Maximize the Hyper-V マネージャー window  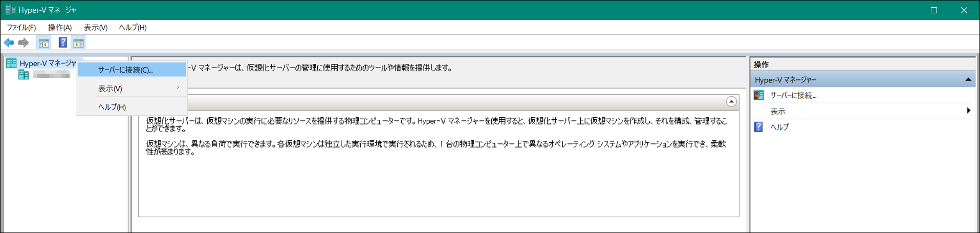tap(934, 10)
